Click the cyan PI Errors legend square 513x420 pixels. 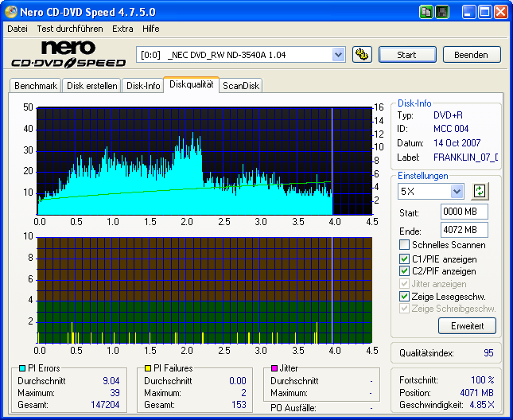[x=22, y=368]
